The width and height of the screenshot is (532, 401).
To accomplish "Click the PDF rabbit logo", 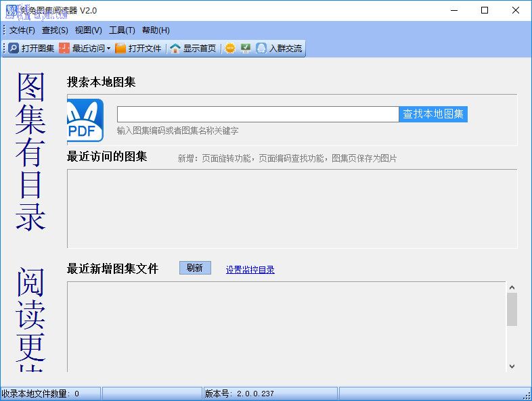I will [85, 120].
